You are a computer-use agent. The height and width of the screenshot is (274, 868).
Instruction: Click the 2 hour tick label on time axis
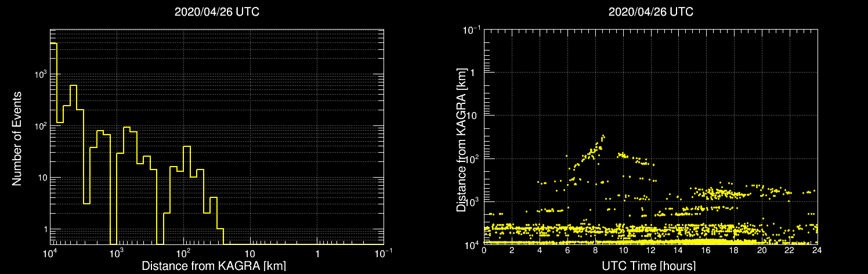(512, 250)
